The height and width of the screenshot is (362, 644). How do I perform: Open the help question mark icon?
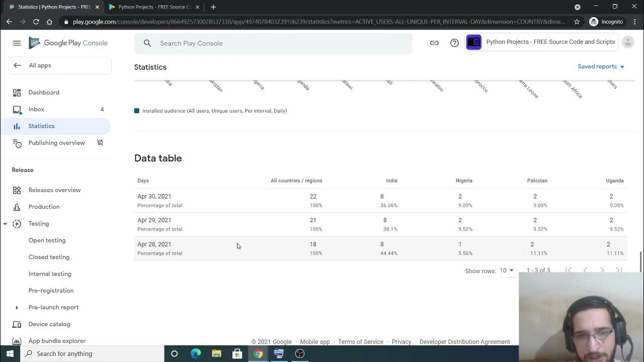pyautogui.click(x=454, y=43)
